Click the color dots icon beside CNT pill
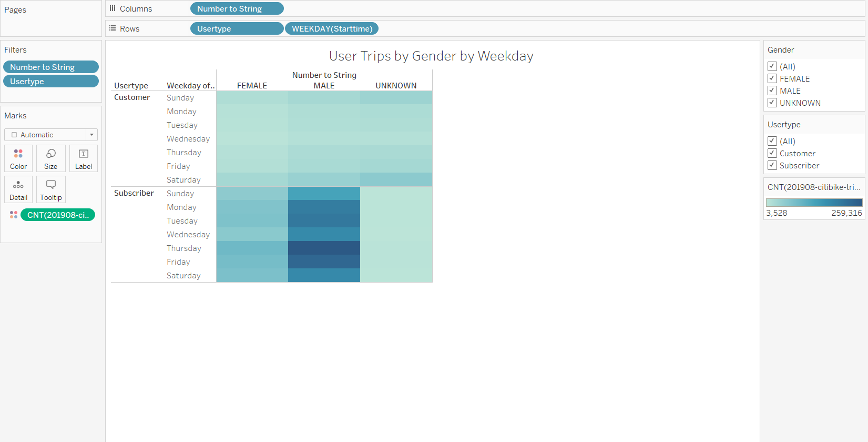 pyautogui.click(x=14, y=215)
